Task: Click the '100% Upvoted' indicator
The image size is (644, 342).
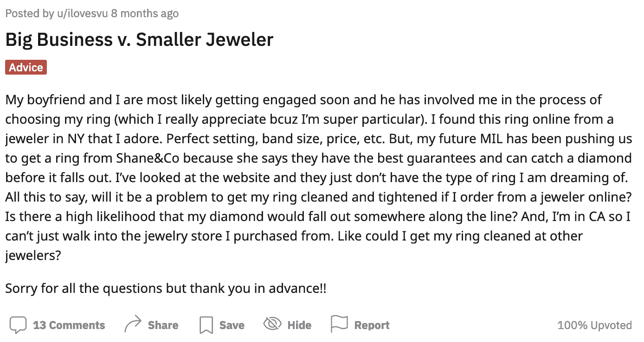Action: click(594, 325)
